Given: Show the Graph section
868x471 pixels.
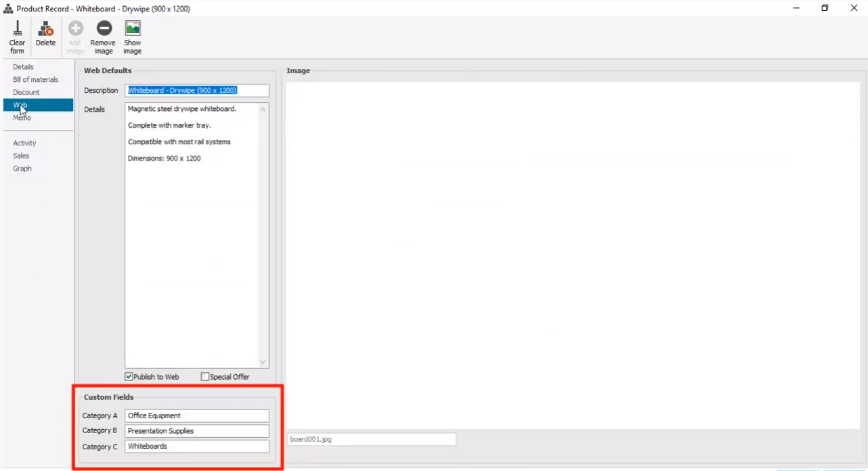Looking at the screenshot, I should pos(22,169).
